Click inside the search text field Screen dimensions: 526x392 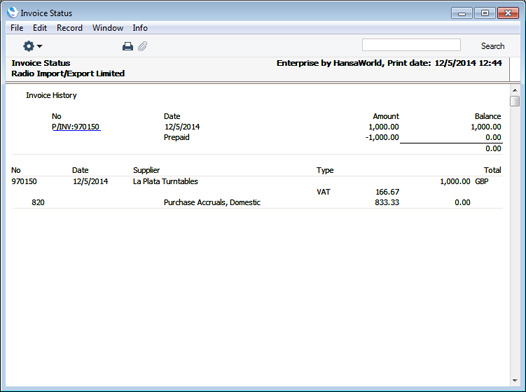coord(411,45)
